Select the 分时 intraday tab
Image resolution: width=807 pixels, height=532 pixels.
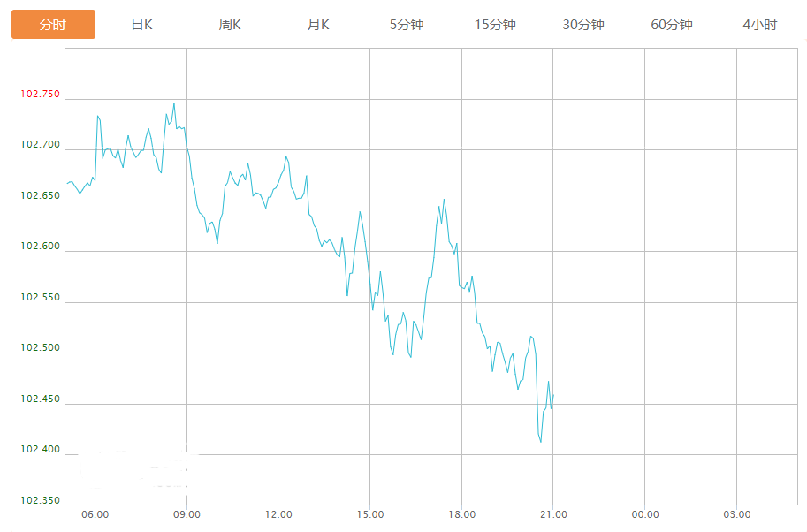(x=53, y=25)
